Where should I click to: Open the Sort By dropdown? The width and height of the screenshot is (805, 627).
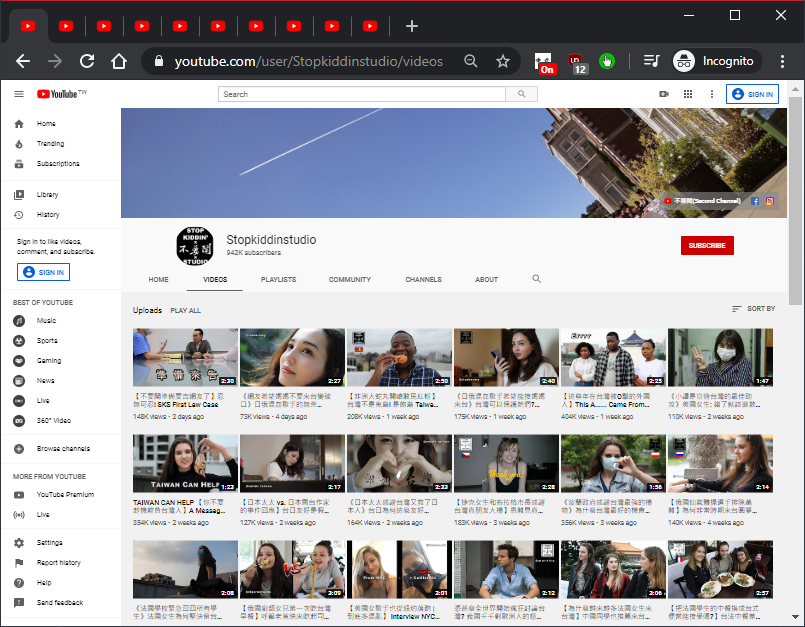753,309
